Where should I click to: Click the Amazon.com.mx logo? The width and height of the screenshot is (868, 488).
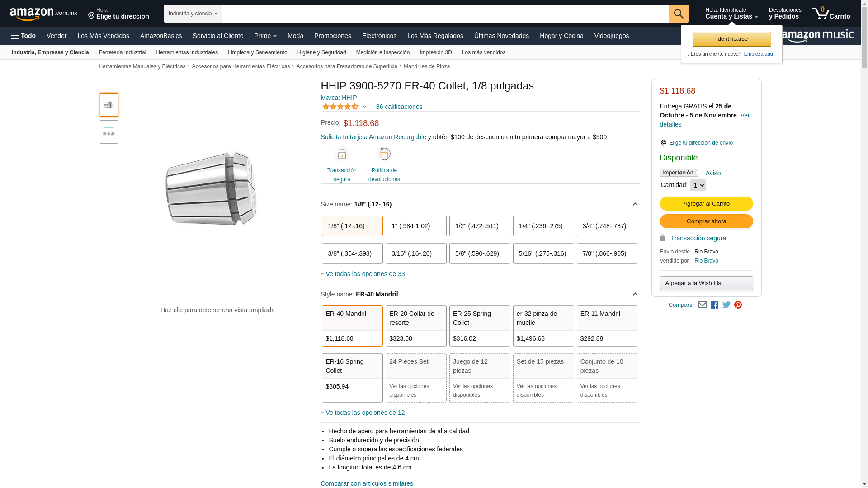click(43, 14)
